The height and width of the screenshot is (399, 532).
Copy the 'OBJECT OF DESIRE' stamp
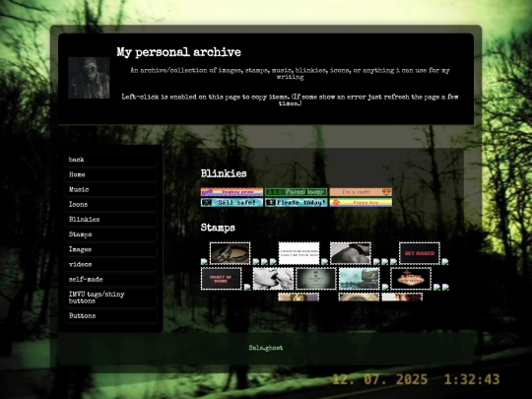click(222, 279)
